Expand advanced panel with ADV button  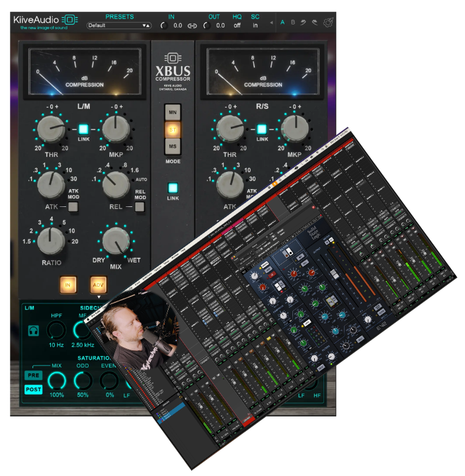[x=98, y=285]
